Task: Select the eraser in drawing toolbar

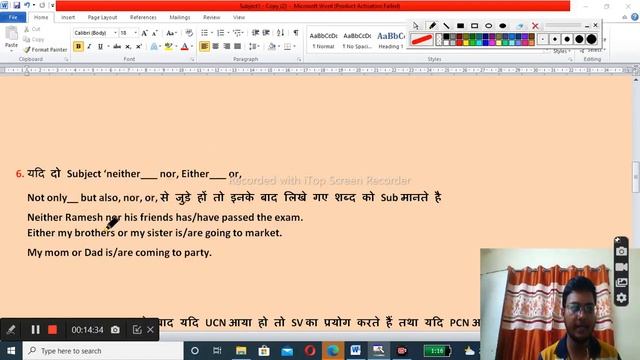Action: pos(520,26)
